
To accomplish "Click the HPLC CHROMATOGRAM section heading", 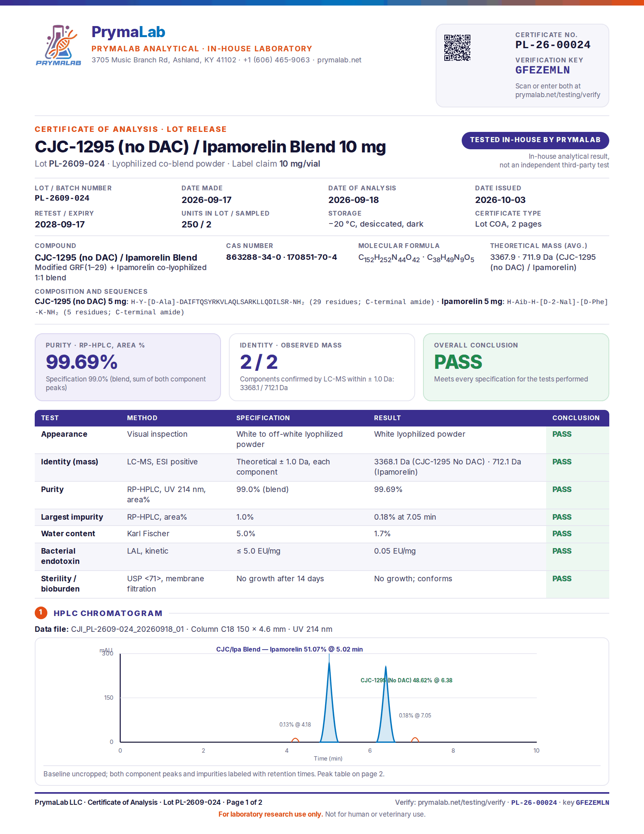I will 108,613.
